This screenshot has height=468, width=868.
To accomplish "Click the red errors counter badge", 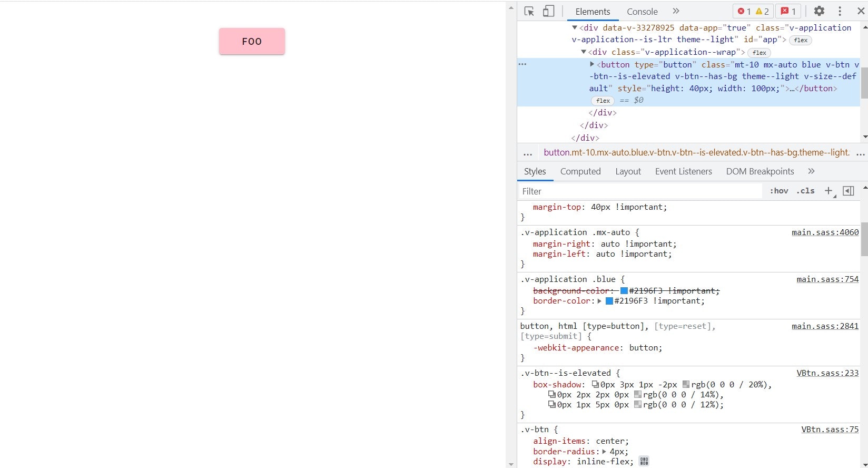I will 744,11.
